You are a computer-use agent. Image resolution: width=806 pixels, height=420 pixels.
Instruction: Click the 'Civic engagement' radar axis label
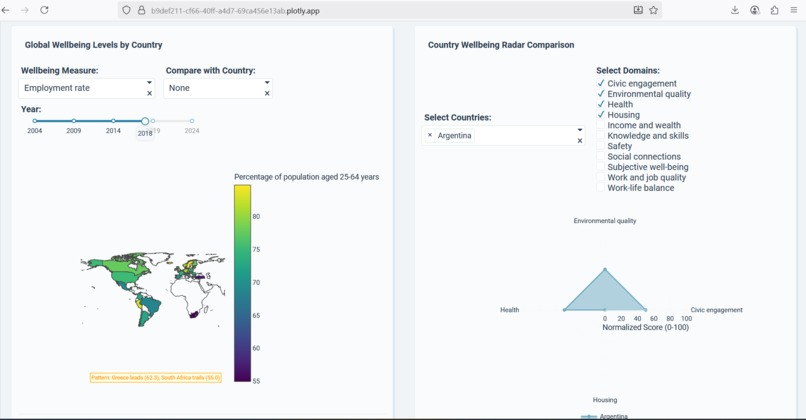point(717,310)
